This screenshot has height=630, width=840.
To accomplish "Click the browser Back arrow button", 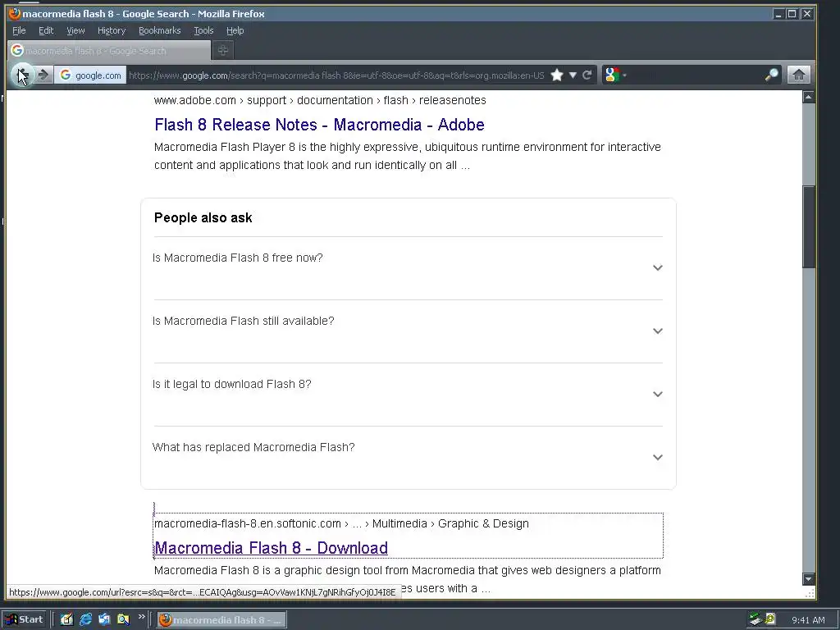I will point(22,75).
